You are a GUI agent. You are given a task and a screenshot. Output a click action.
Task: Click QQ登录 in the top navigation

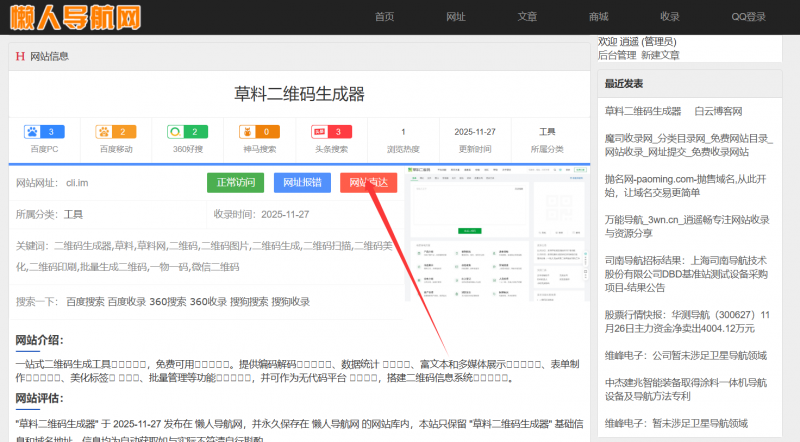(748, 17)
